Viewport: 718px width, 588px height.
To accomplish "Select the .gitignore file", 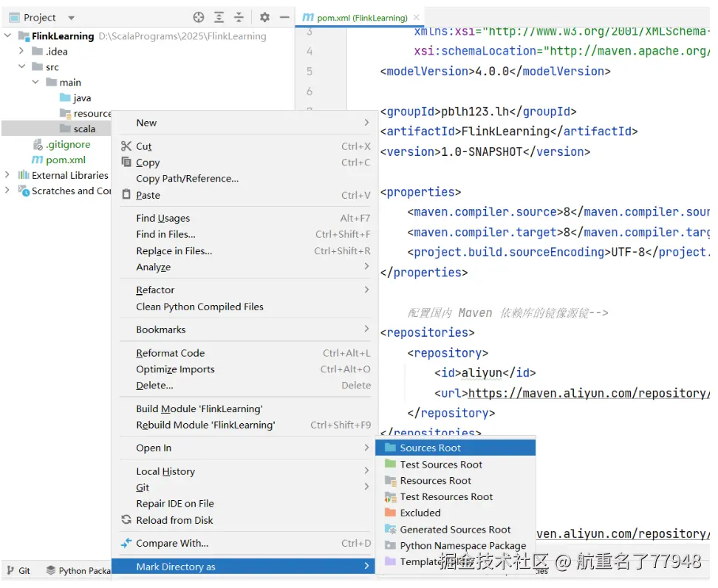I will tap(62, 144).
